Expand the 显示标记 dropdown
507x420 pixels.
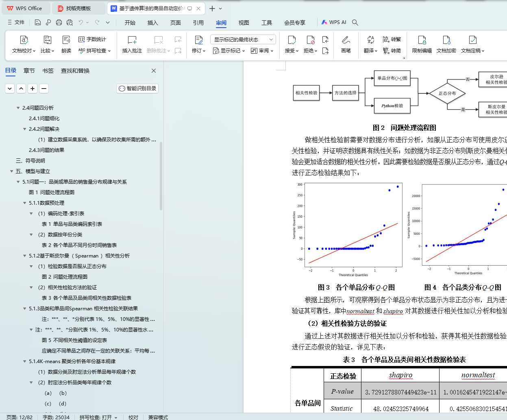[x=229, y=51]
